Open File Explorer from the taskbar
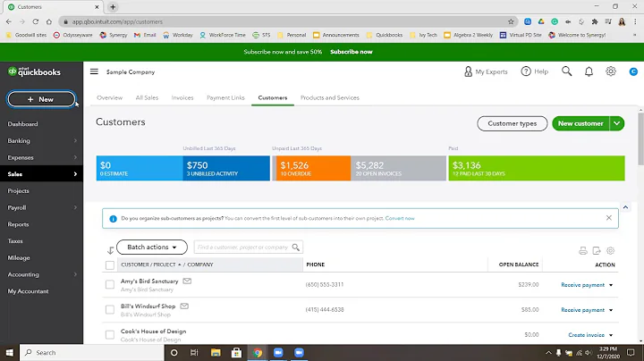This screenshot has height=361, width=644. (x=216, y=353)
